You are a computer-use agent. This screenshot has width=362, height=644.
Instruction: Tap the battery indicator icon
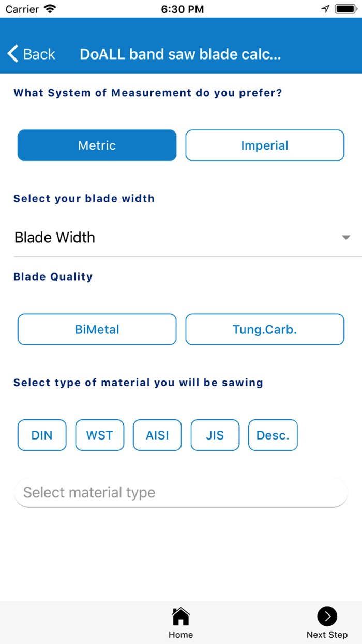[x=344, y=8]
